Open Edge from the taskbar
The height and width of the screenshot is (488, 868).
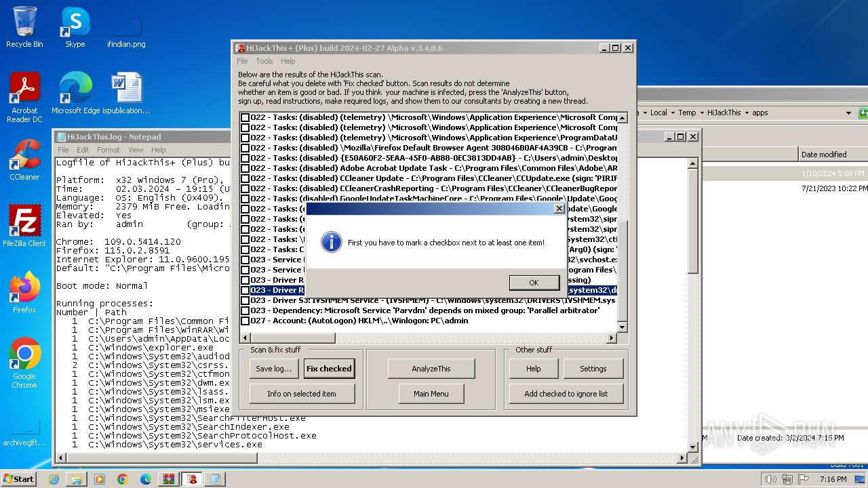[145, 479]
